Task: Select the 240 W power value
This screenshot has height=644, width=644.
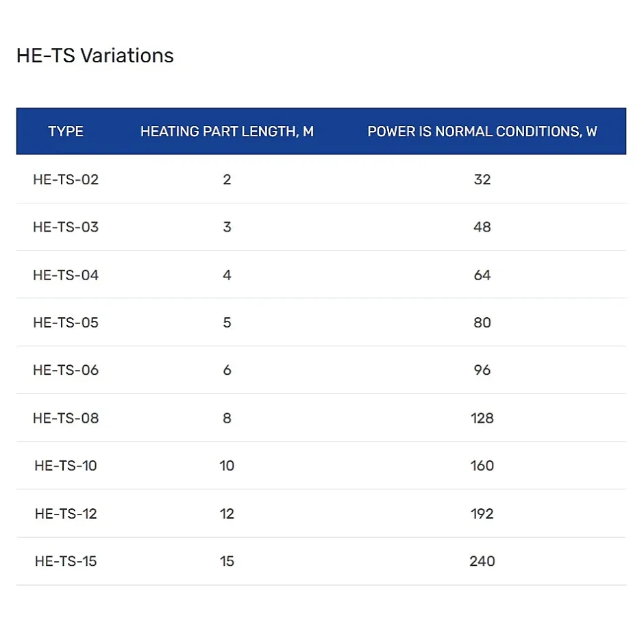Action: point(482,561)
